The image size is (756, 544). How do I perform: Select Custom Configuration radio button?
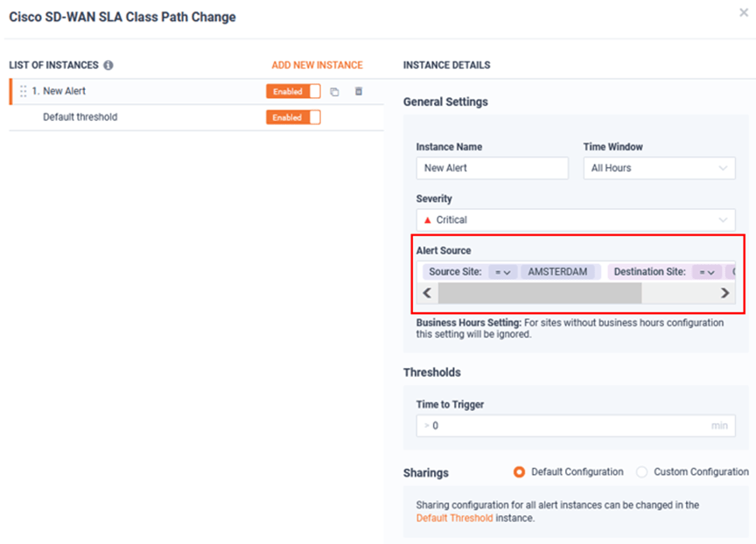coord(641,471)
